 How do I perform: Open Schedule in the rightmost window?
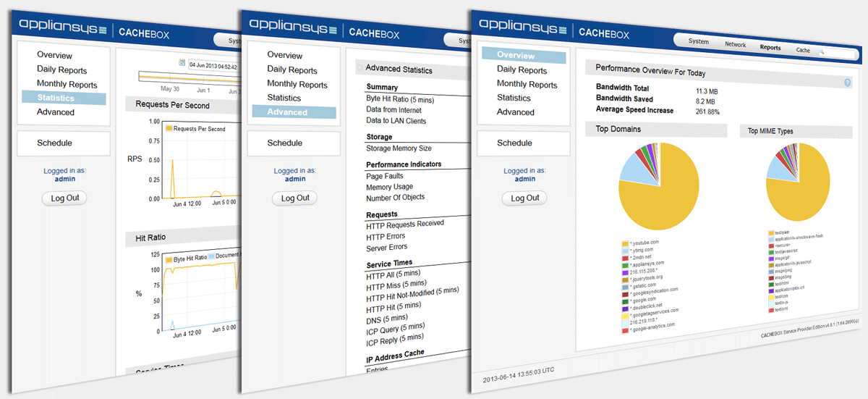coord(514,143)
